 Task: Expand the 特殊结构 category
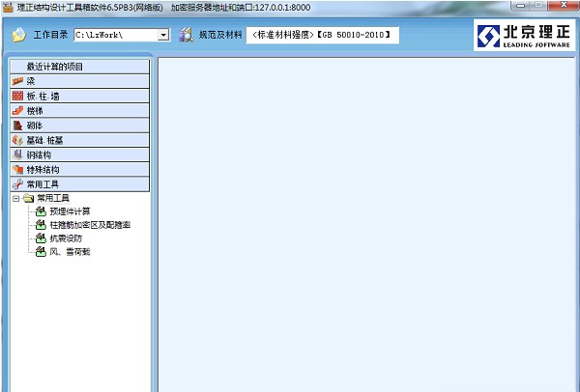pyautogui.click(x=80, y=170)
